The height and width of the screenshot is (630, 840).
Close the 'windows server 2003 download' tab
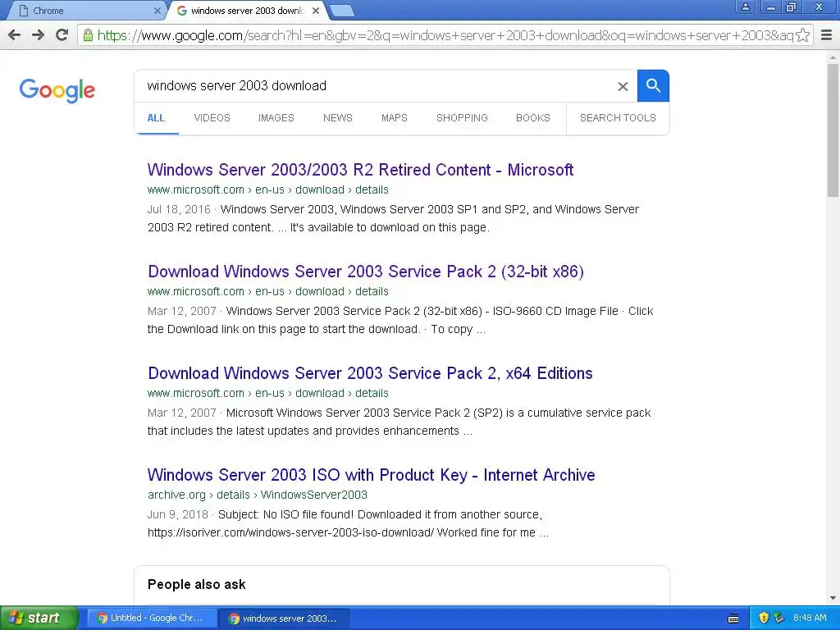point(316,10)
